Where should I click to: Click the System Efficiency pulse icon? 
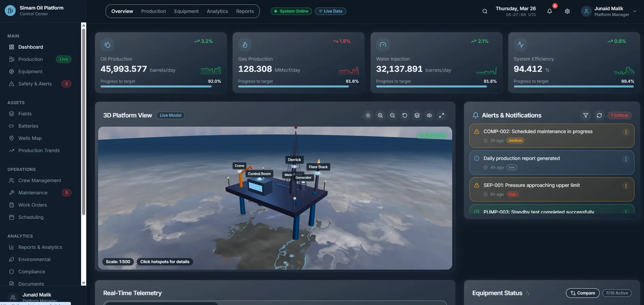[521, 45]
